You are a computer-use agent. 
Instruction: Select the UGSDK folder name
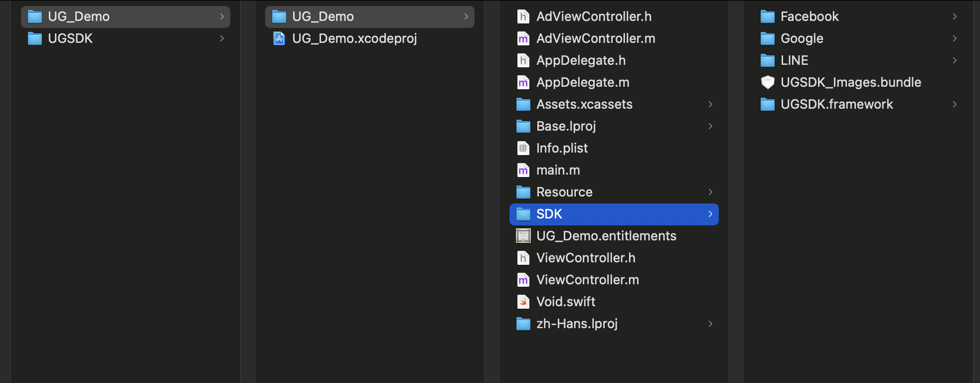point(70,38)
